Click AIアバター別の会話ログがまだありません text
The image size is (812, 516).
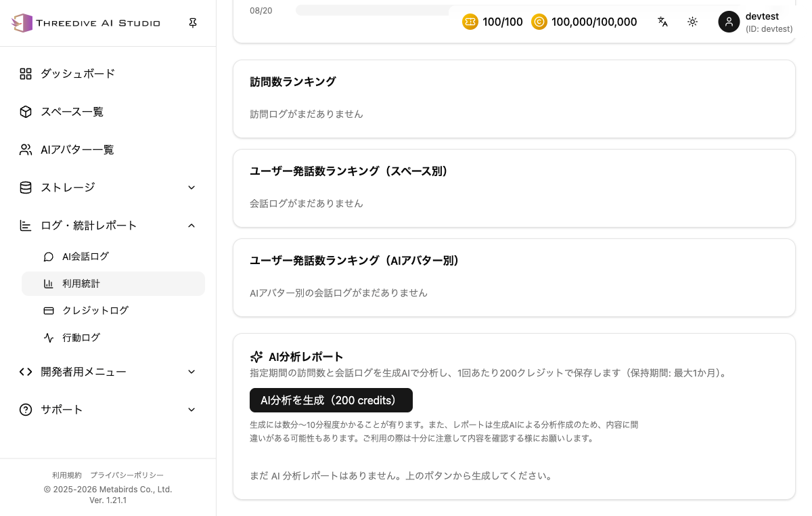pos(339,293)
